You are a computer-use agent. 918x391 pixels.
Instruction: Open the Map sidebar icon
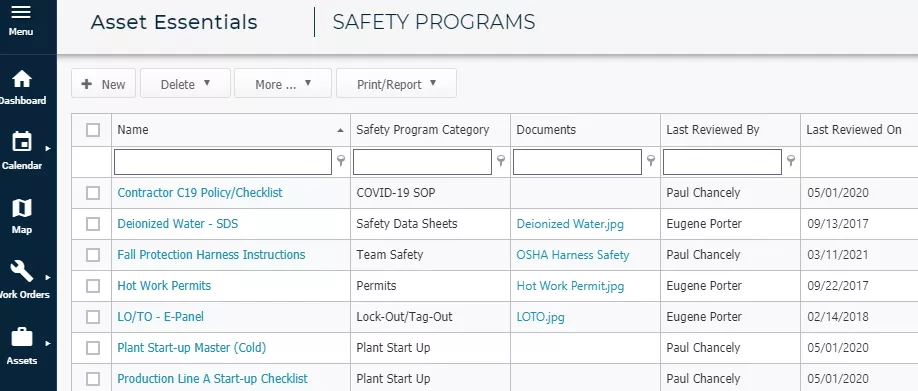(22, 208)
